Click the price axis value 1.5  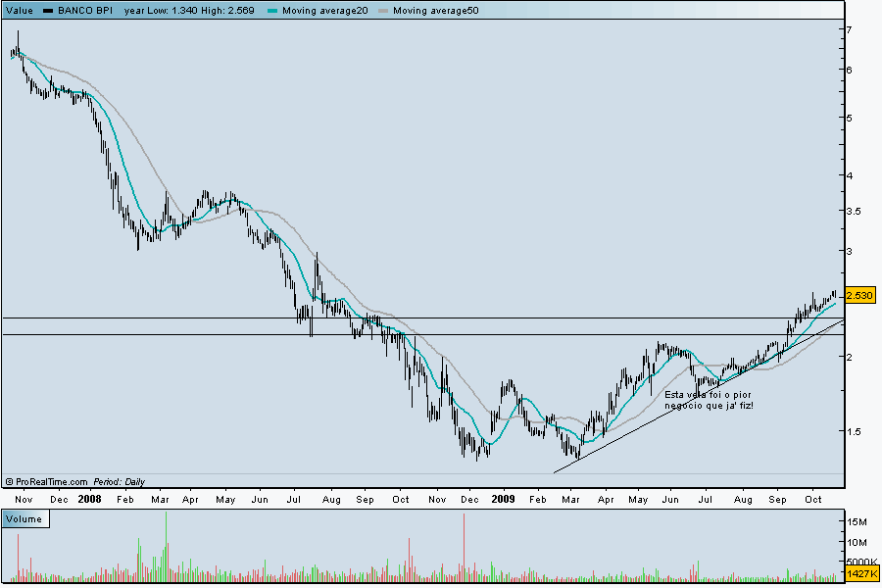point(854,431)
